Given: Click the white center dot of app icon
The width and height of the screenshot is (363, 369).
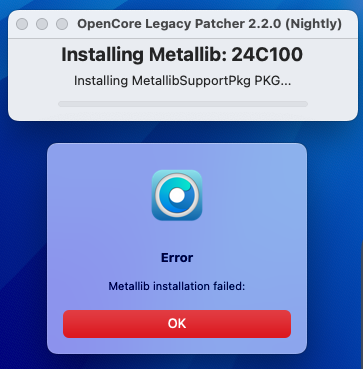Looking at the screenshot, I should [x=177, y=196].
